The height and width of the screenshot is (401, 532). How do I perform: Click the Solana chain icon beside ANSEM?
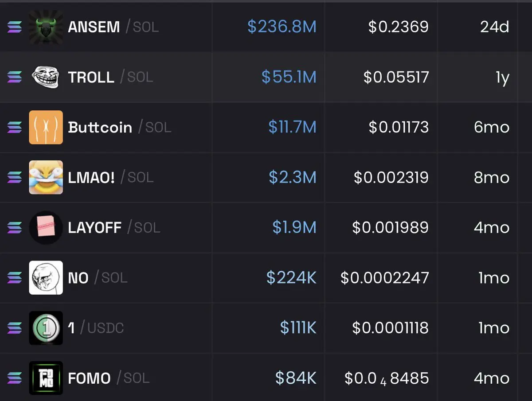tap(14, 27)
